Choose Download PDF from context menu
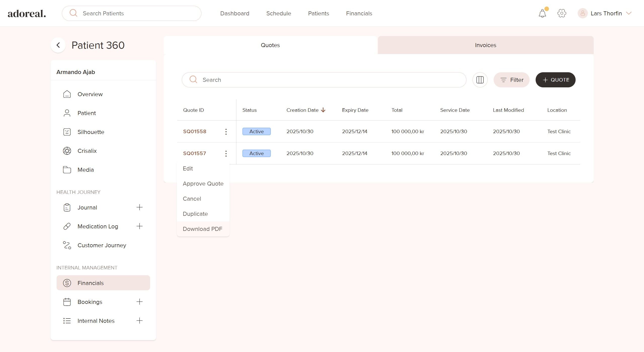 pos(202,229)
